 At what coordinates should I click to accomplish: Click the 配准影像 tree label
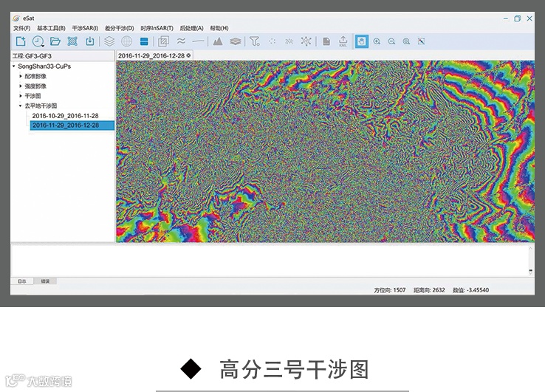click(x=35, y=76)
